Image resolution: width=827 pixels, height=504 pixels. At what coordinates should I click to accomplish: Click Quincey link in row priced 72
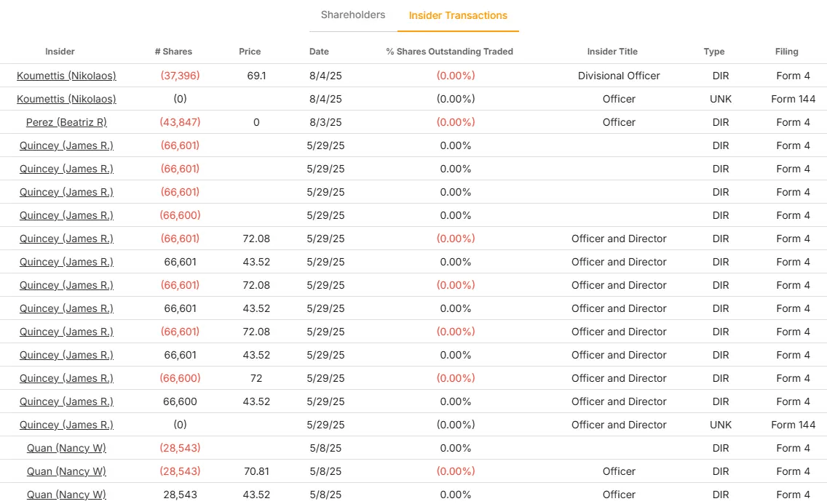66,378
